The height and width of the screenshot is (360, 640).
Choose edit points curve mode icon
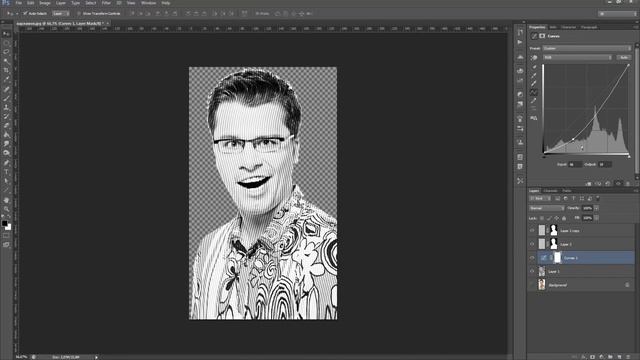coord(534,93)
